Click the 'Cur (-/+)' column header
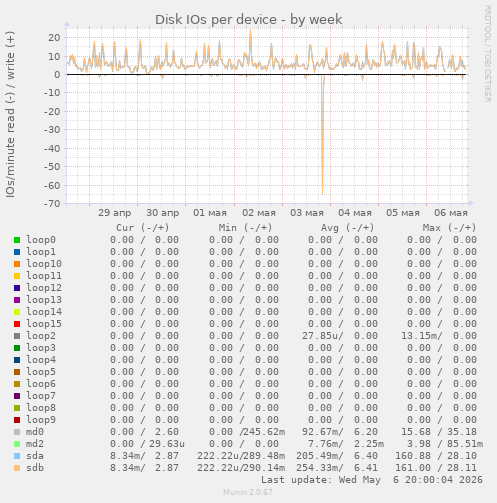 [x=143, y=228]
